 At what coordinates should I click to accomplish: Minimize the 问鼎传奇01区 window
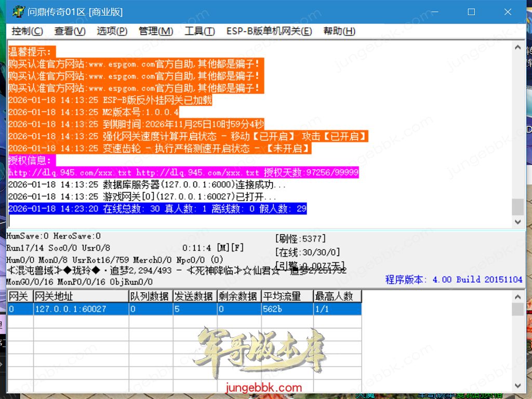(435, 12)
